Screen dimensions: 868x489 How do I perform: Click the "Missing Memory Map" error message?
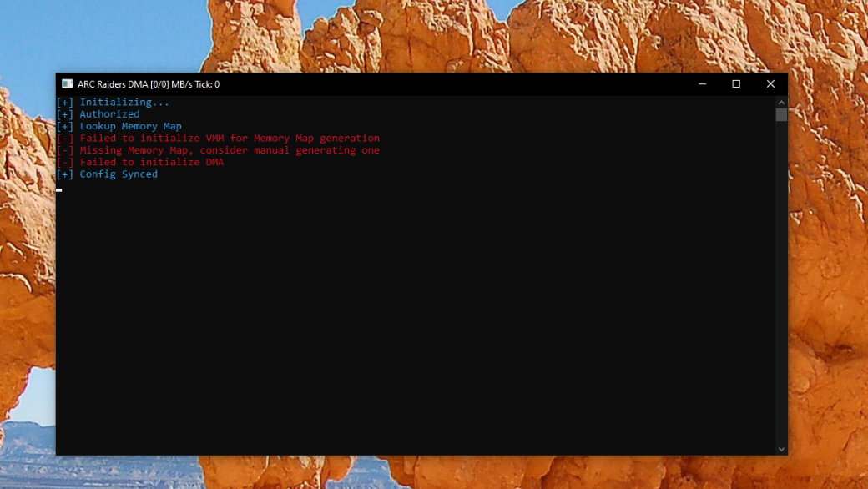[x=230, y=150]
